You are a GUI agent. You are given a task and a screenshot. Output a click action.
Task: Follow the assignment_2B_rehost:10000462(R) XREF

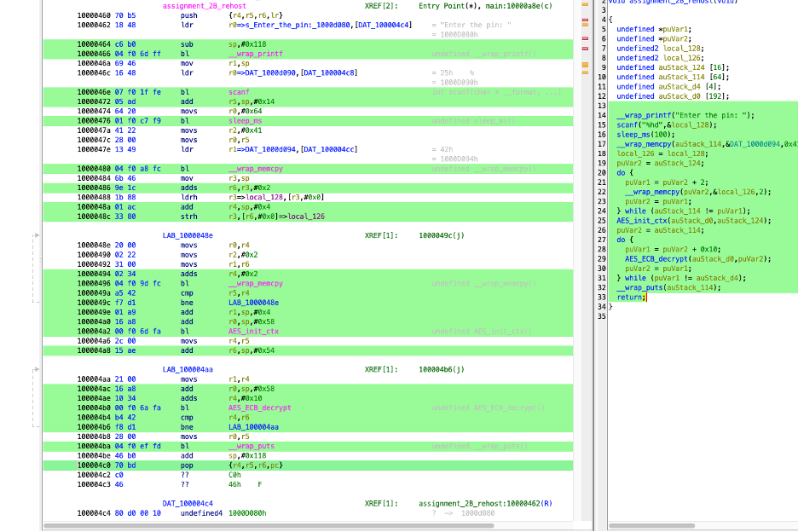click(x=485, y=504)
